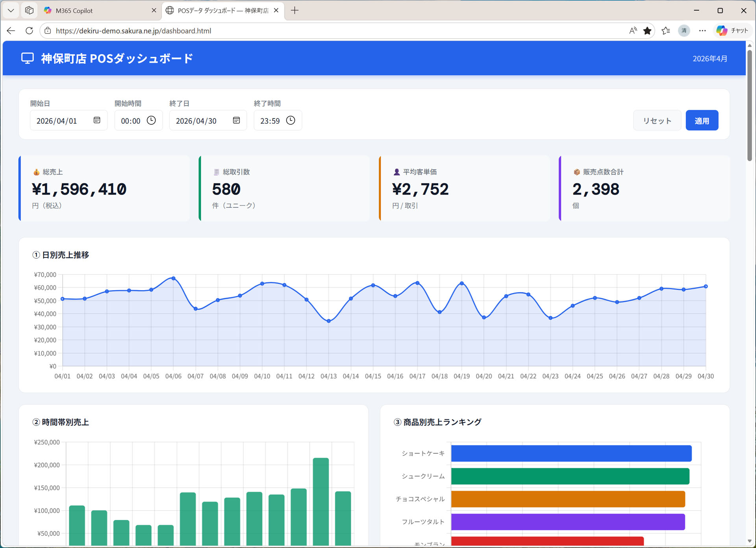Image resolution: width=756 pixels, height=548 pixels.
Task: Reload the dashboard page
Action: tap(29, 31)
